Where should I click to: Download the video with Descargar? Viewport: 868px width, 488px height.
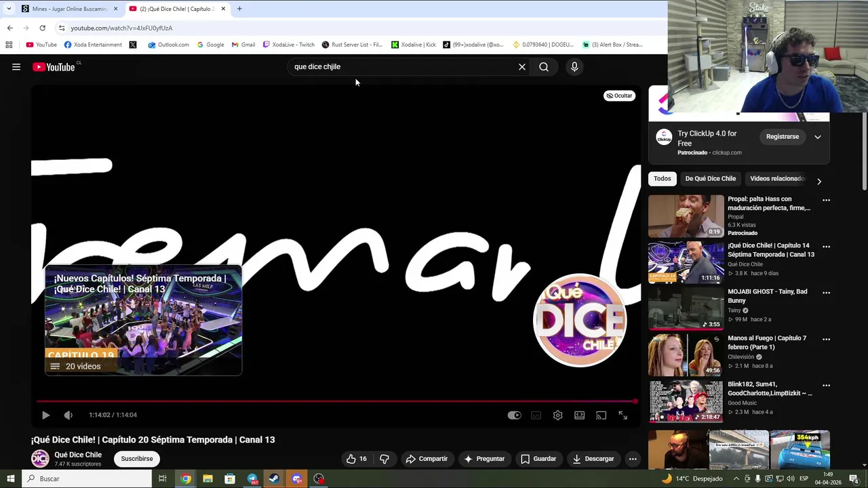(593, 459)
